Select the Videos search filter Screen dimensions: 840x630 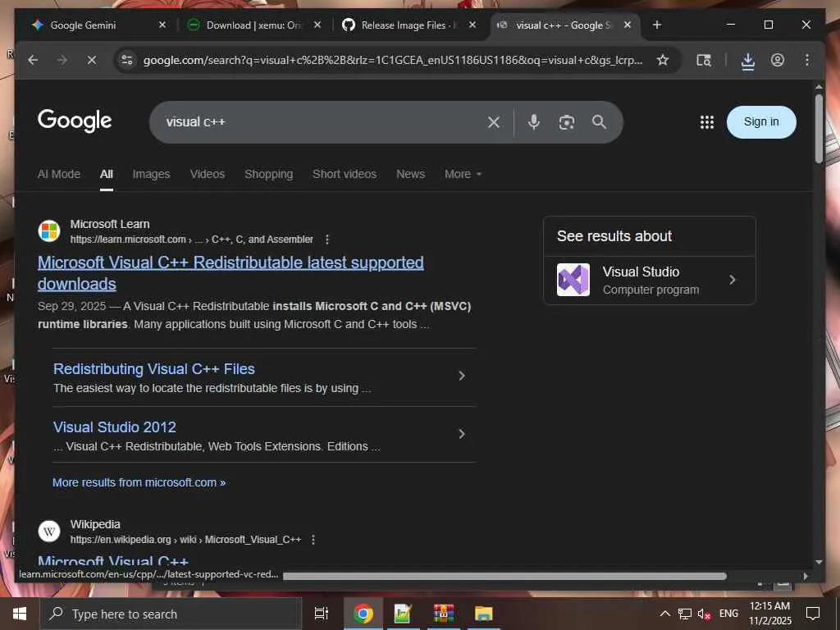tap(208, 174)
